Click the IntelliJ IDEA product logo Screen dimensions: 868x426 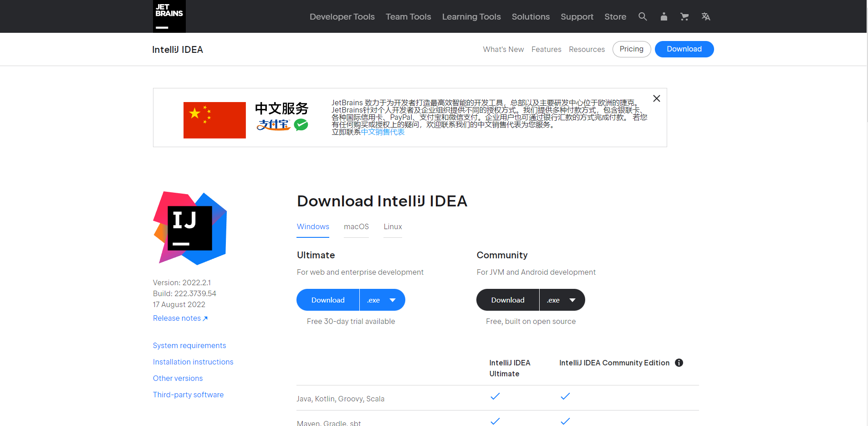pyautogui.click(x=190, y=228)
